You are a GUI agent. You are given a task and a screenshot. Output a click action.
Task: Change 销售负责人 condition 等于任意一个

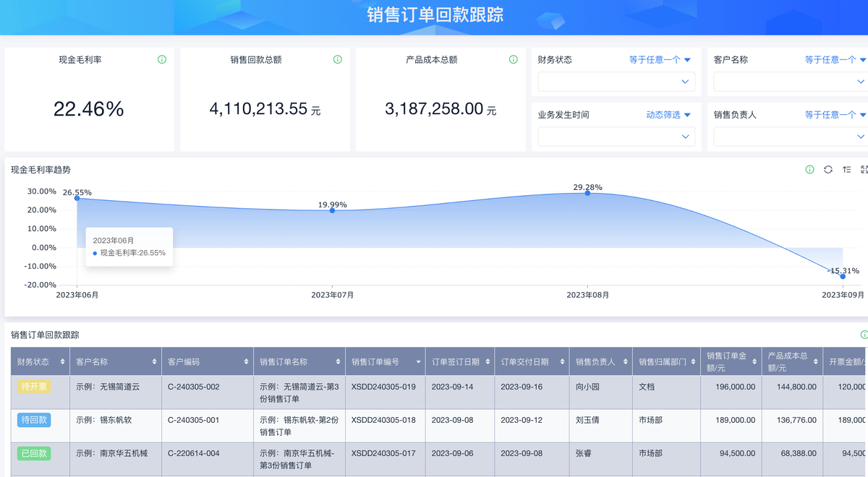pyautogui.click(x=835, y=115)
